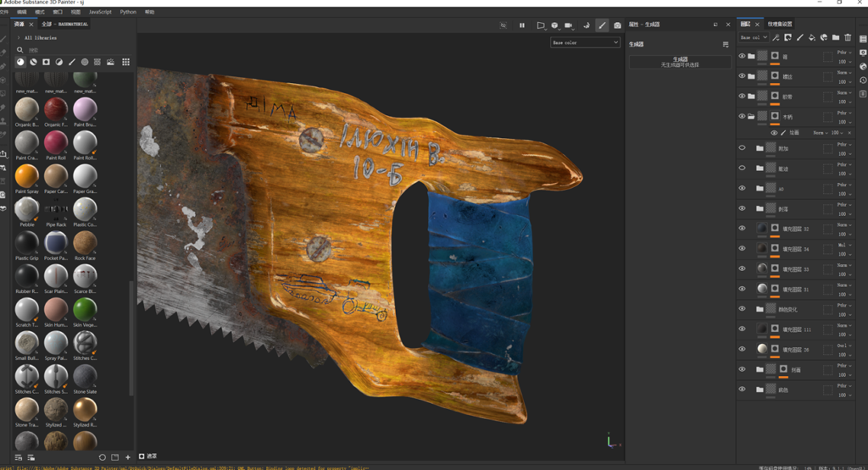Open the layers panel channel dropdown

[754, 37]
